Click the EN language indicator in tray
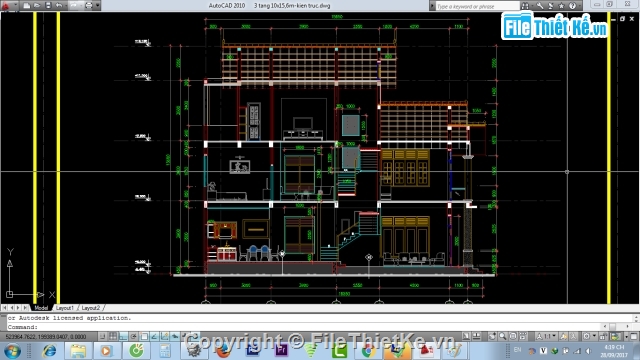The width and height of the screenshot is (640, 360). click(518, 350)
